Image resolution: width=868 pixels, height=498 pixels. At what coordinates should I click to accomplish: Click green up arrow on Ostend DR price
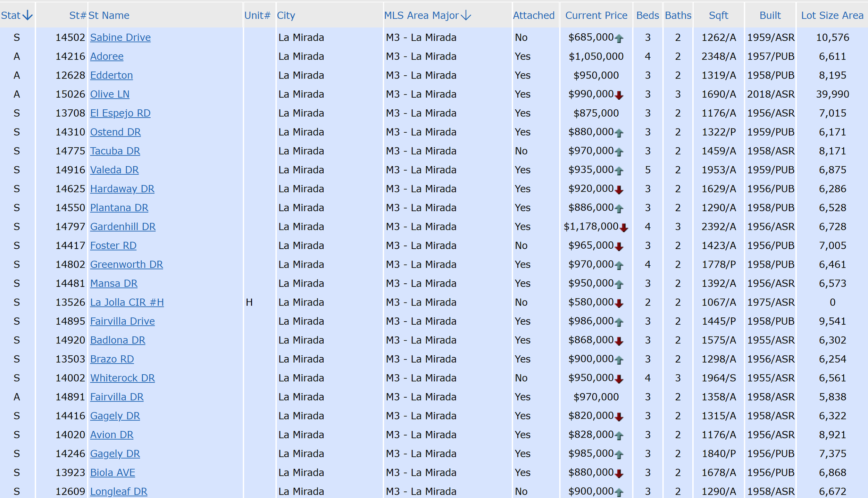[x=619, y=133]
